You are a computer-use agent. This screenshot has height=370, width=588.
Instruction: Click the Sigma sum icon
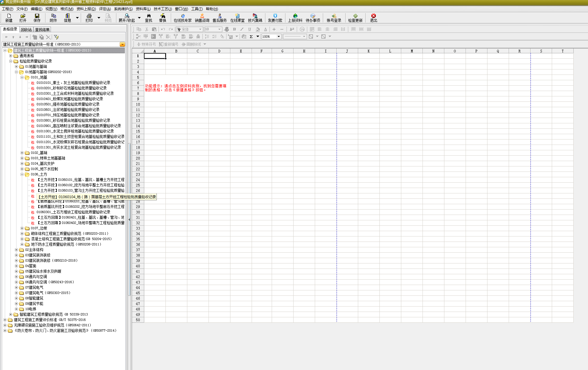pos(251,37)
